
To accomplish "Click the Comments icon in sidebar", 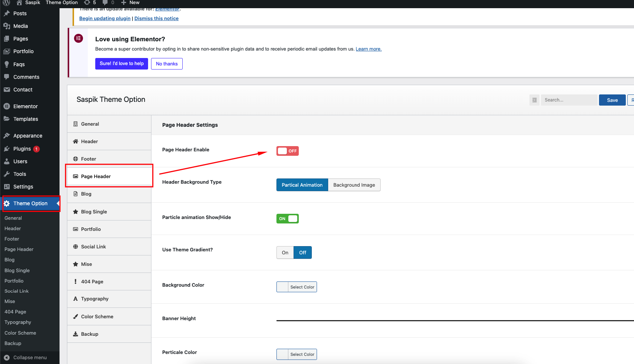I will tap(7, 77).
